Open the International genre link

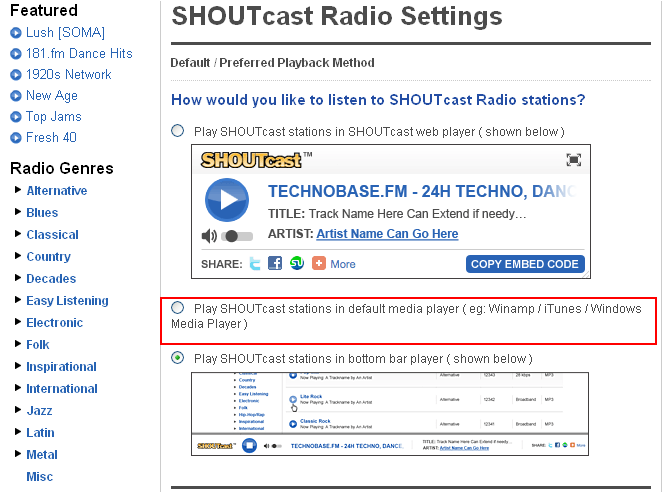(62, 389)
